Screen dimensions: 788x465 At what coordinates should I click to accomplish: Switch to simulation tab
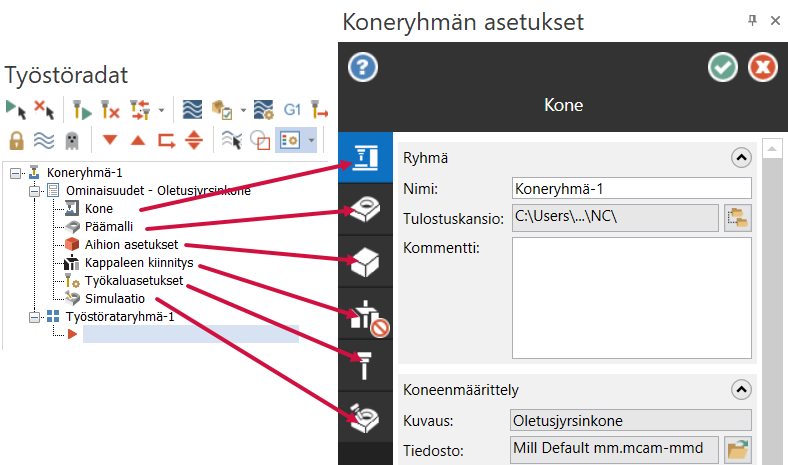[365, 418]
